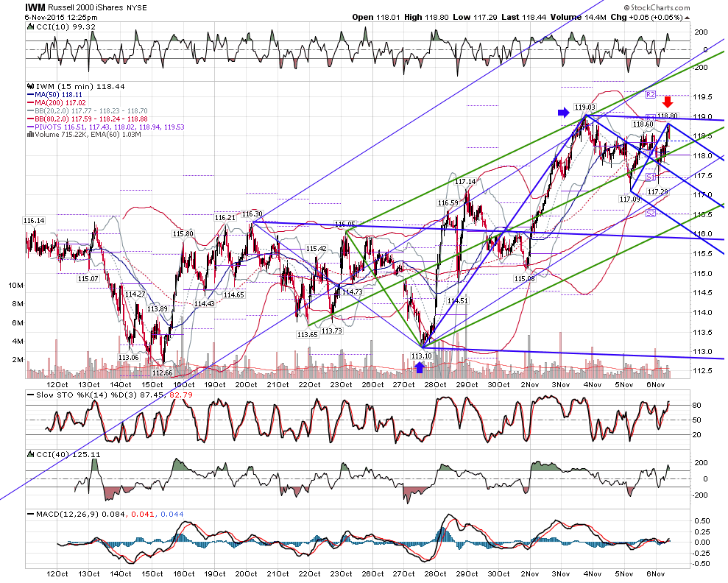This screenshot has height=583, width=728.
Task: Click the R2 pivot label
Action: [x=651, y=94]
